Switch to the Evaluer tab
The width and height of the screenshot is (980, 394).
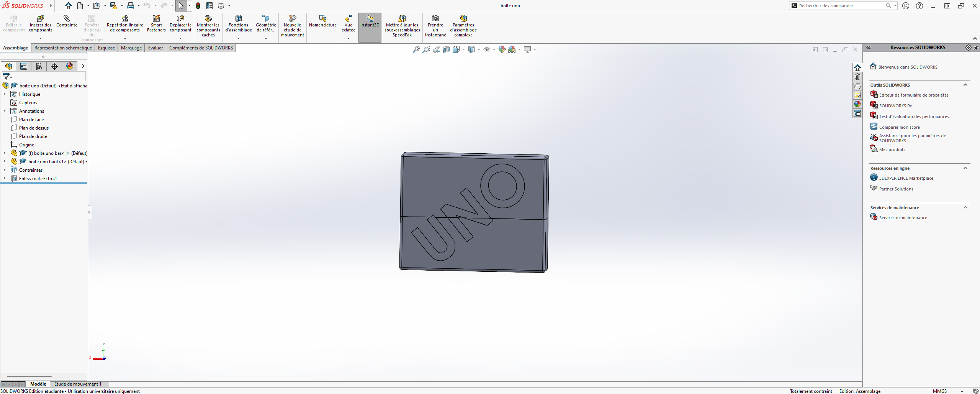(155, 48)
